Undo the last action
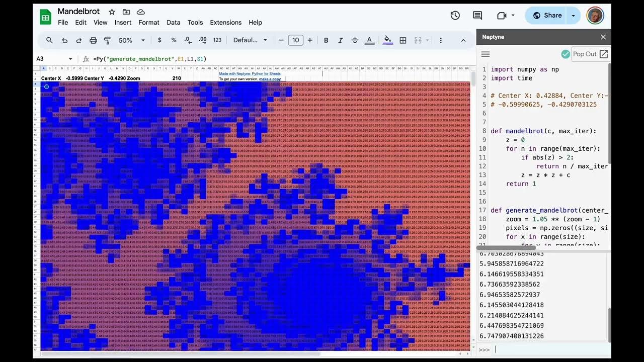The image size is (644, 362). click(64, 40)
